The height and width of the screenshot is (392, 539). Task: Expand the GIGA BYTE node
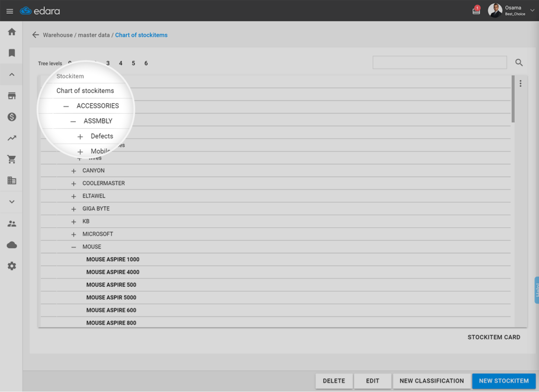[x=74, y=209]
